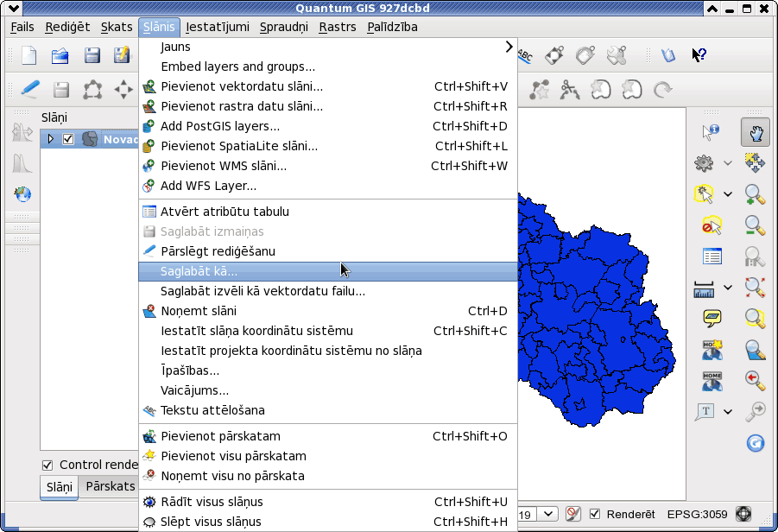Viewport: 778px width, 532px height.
Task: Toggle the Control rendering order checkbox
Action: pyautogui.click(x=47, y=465)
